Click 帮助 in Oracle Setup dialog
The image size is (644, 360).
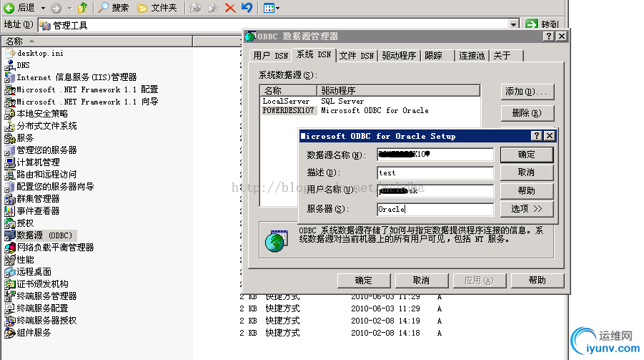[x=527, y=191]
